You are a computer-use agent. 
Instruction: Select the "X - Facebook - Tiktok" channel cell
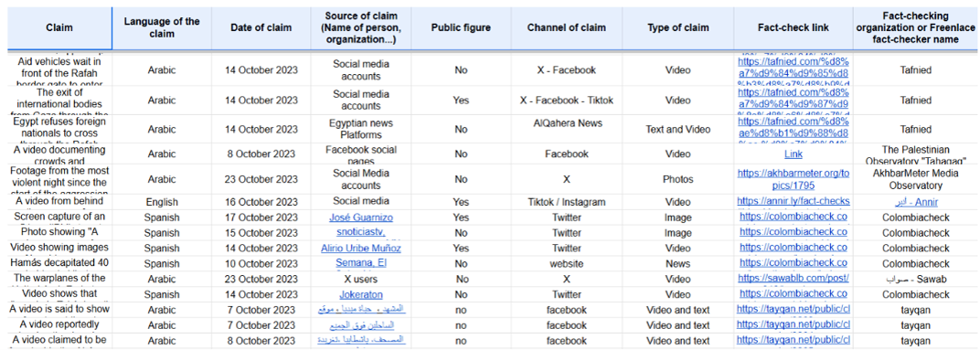(567, 100)
